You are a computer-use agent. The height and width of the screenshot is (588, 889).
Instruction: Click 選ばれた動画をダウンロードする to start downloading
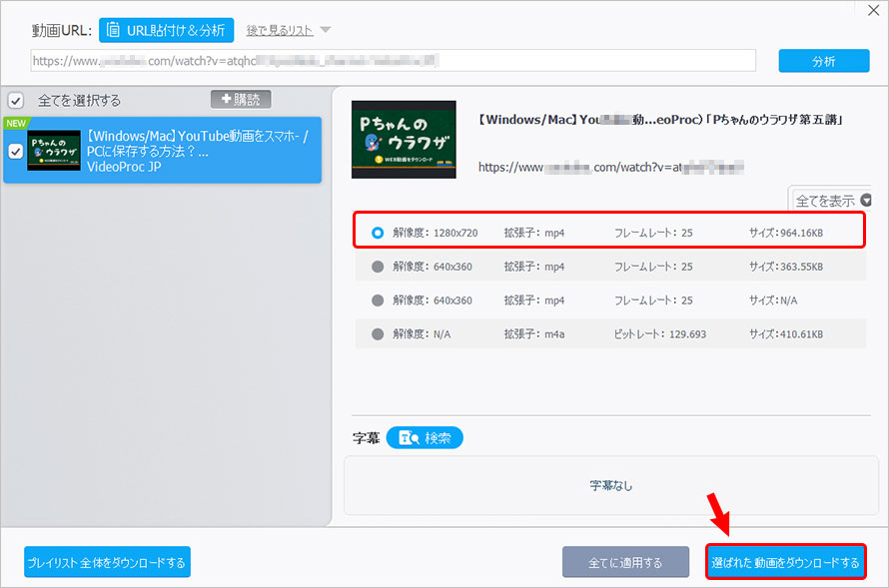(786, 561)
